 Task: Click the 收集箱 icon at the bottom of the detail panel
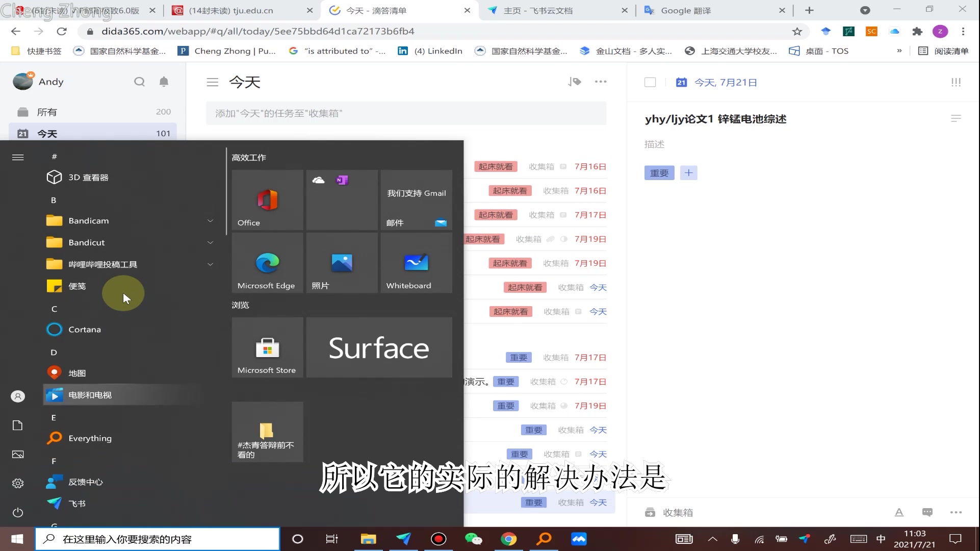pos(650,512)
